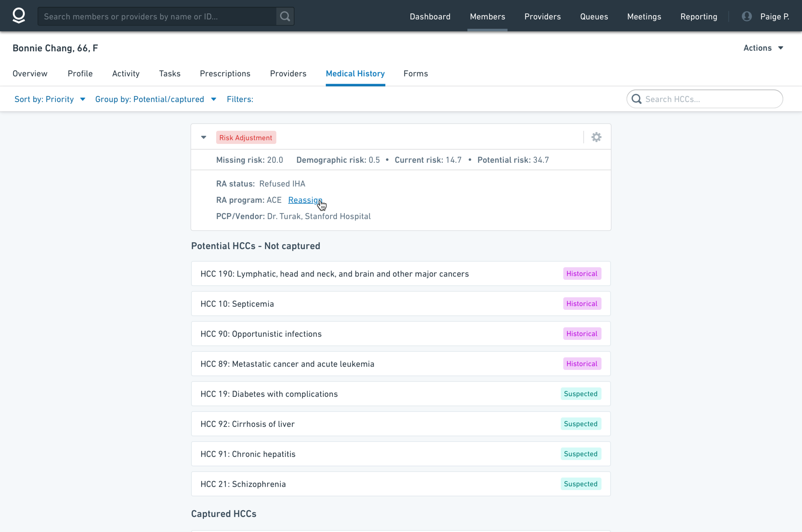The height and width of the screenshot is (532, 802).
Task: Click the Suspected badge on HCC 21: Schizophrenia
Action: [x=580, y=484]
